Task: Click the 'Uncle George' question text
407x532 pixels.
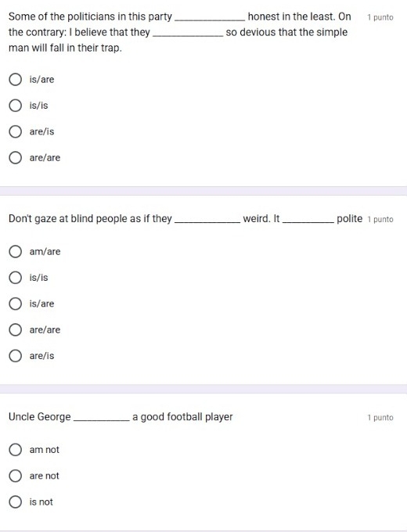Action: coord(121,417)
